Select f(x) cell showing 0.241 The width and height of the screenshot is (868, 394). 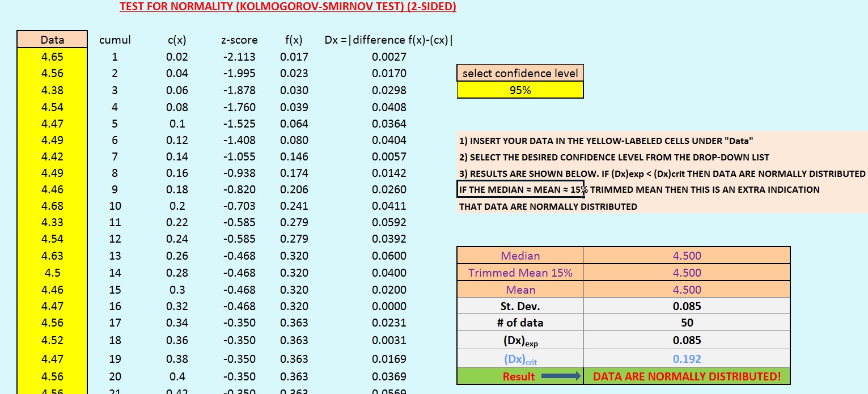294,206
